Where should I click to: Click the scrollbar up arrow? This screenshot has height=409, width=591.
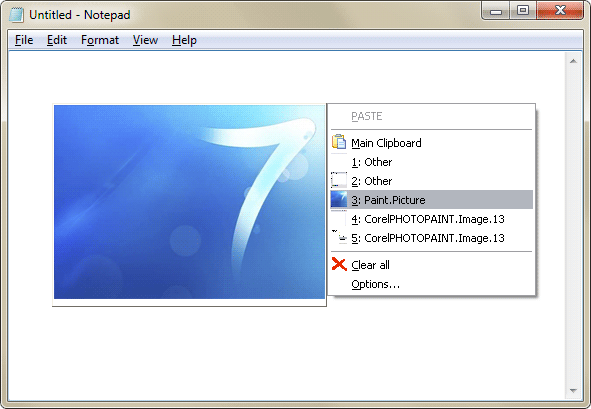coord(573,61)
